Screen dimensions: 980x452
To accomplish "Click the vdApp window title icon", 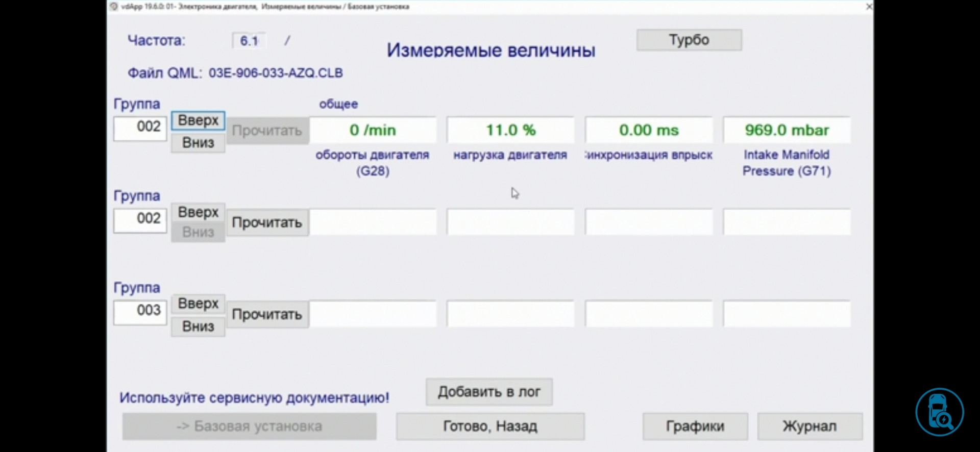I will 114,7.
